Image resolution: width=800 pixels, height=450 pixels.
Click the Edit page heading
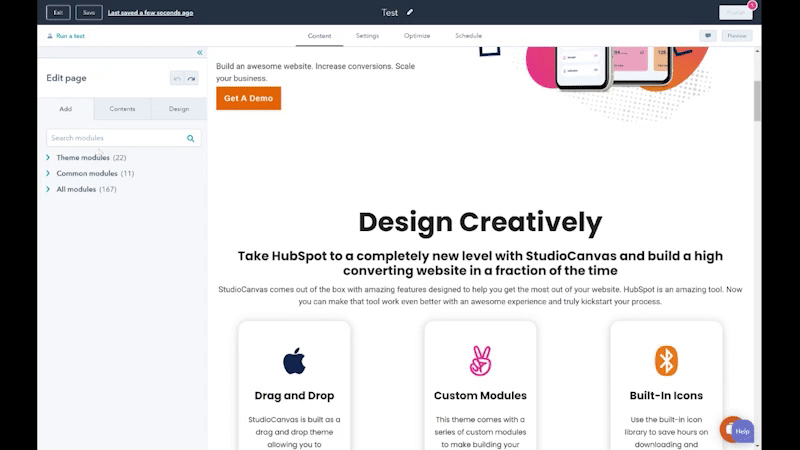click(x=66, y=78)
